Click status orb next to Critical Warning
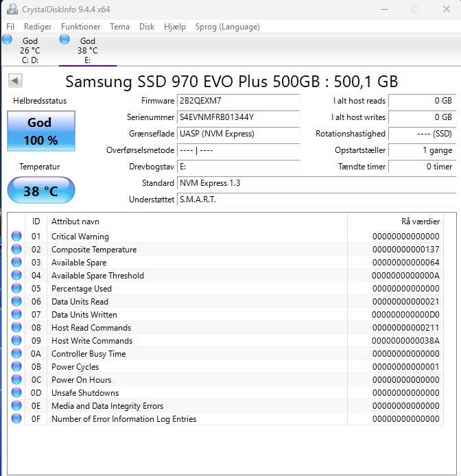This screenshot has height=476, width=461. [17, 237]
